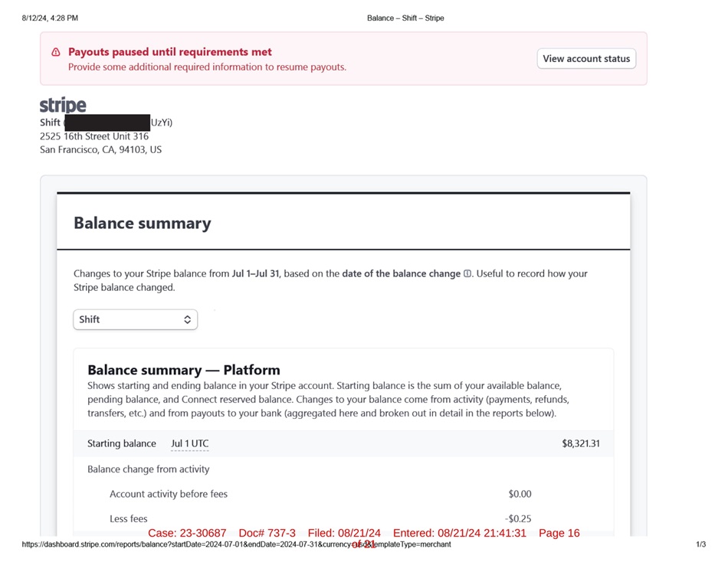This screenshot has width=728, height=562.
Task: Select the -$0.25 fees amount
Action: tap(518, 519)
